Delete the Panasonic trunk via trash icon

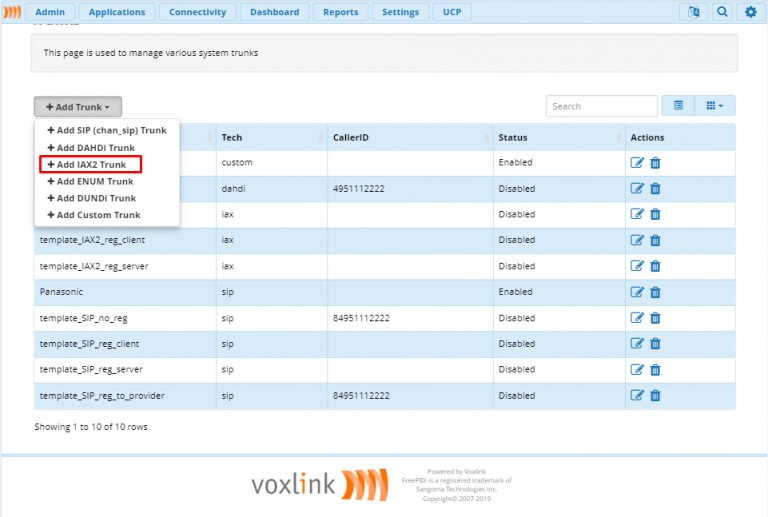coord(655,292)
